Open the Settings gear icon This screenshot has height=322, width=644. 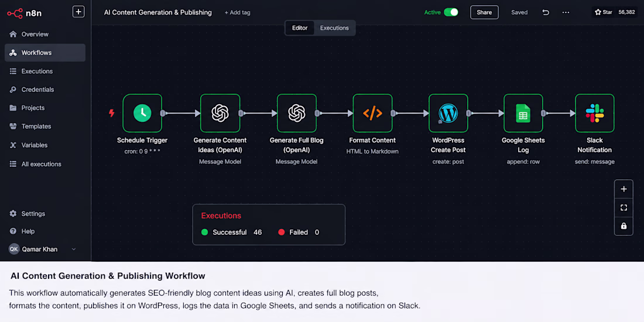pyautogui.click(x=13, y=214)
